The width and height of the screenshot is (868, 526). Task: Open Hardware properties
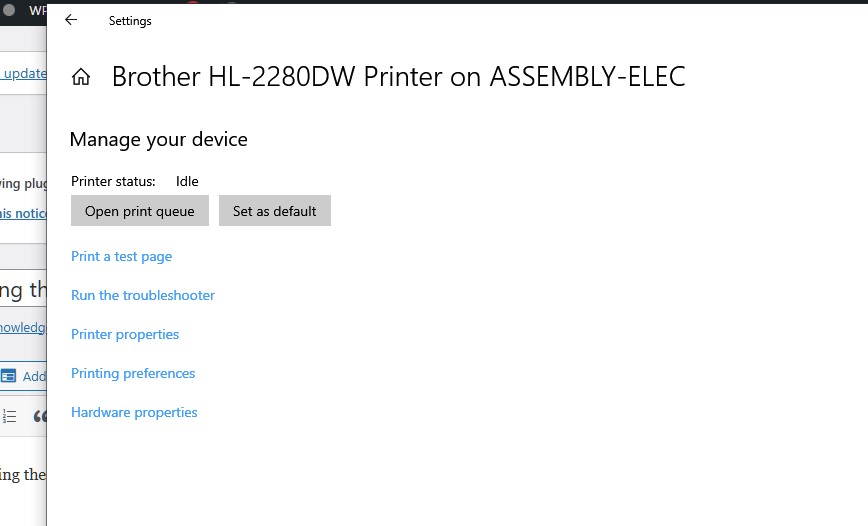point(134,412)
